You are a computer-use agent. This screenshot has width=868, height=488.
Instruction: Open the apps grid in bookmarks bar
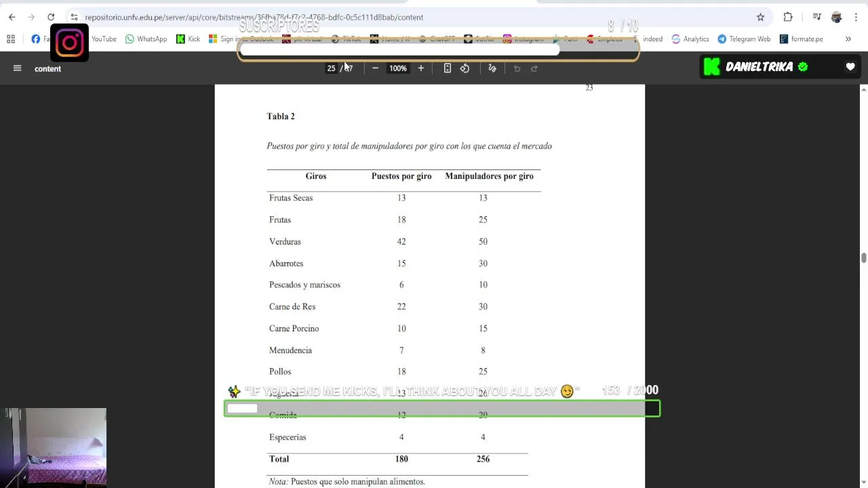point(11,39)
